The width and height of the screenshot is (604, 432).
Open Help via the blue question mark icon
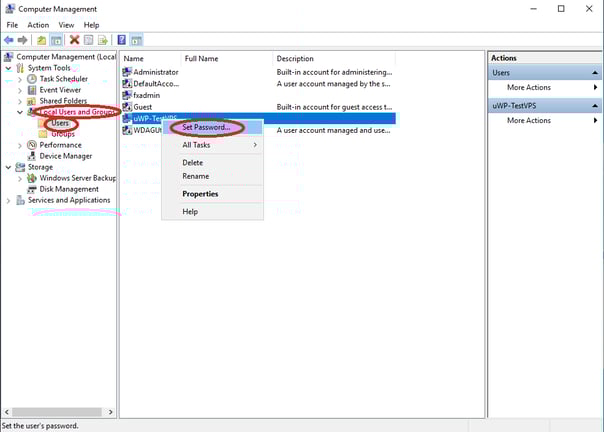pos(121,40)
